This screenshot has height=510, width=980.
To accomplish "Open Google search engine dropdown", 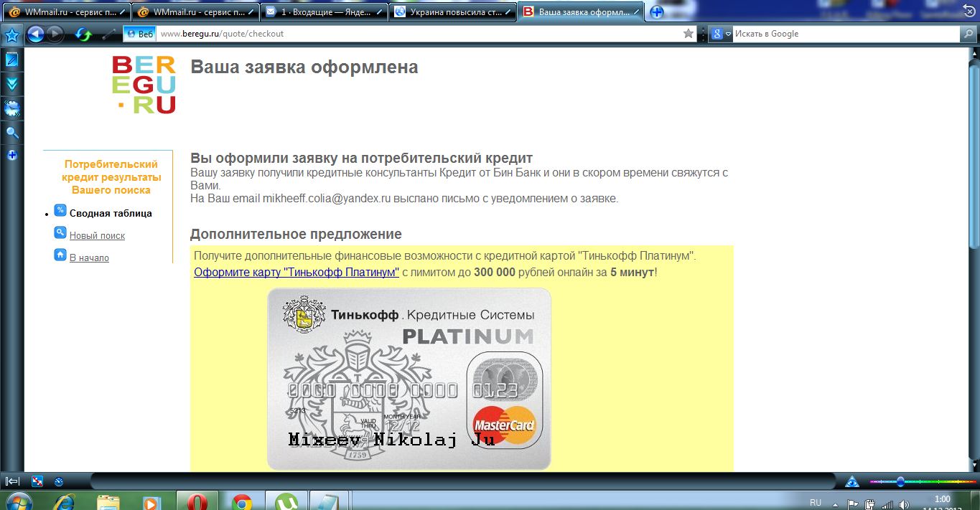I will point(720,34).
